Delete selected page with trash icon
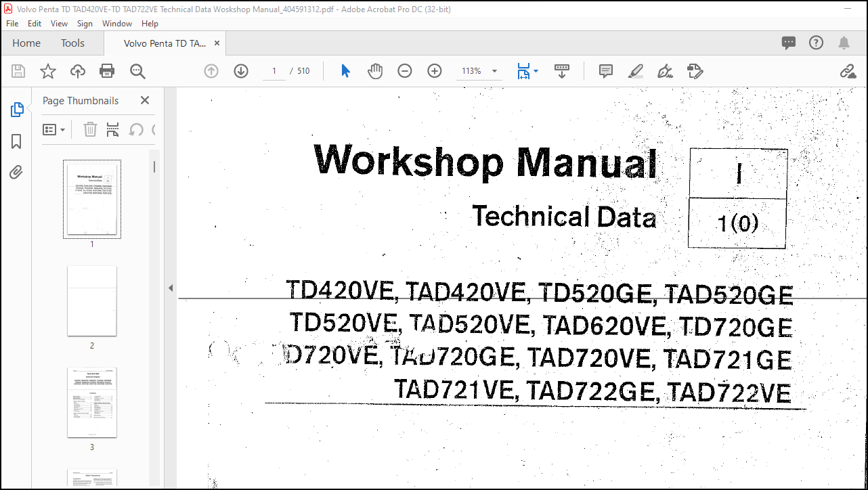868x490 pixels. 90,129
